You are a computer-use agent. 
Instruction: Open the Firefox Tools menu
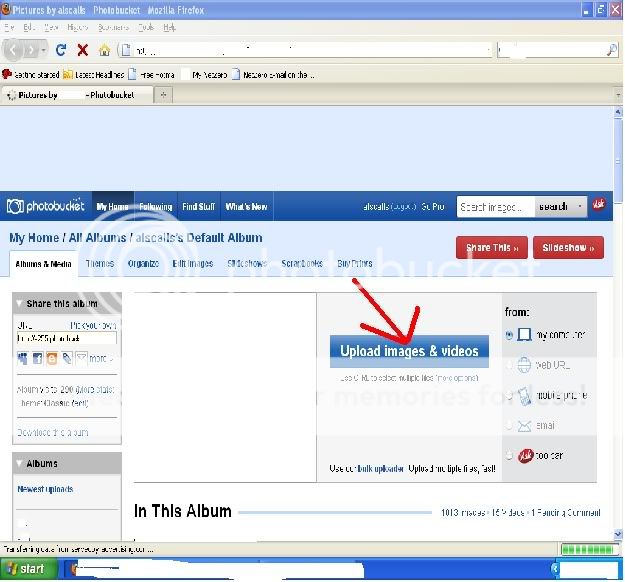(x=146, y=27)
